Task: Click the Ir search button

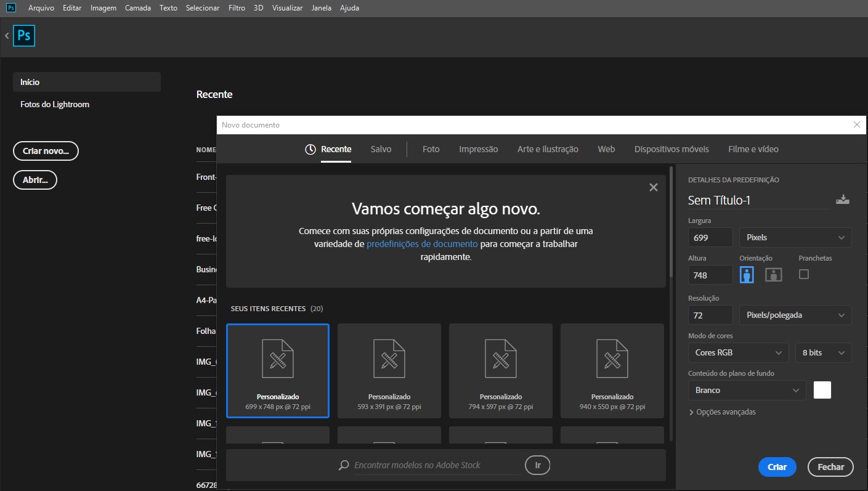Action: pyautogui.click(x=537, y=465)
